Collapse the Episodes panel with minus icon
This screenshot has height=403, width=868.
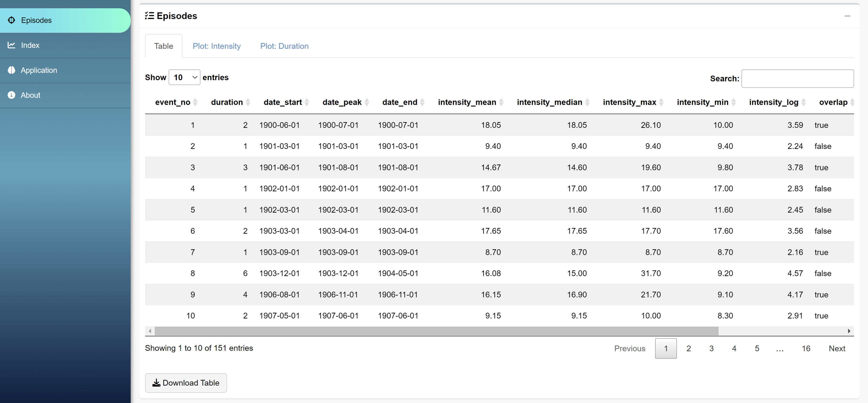[x=847, y=16]
